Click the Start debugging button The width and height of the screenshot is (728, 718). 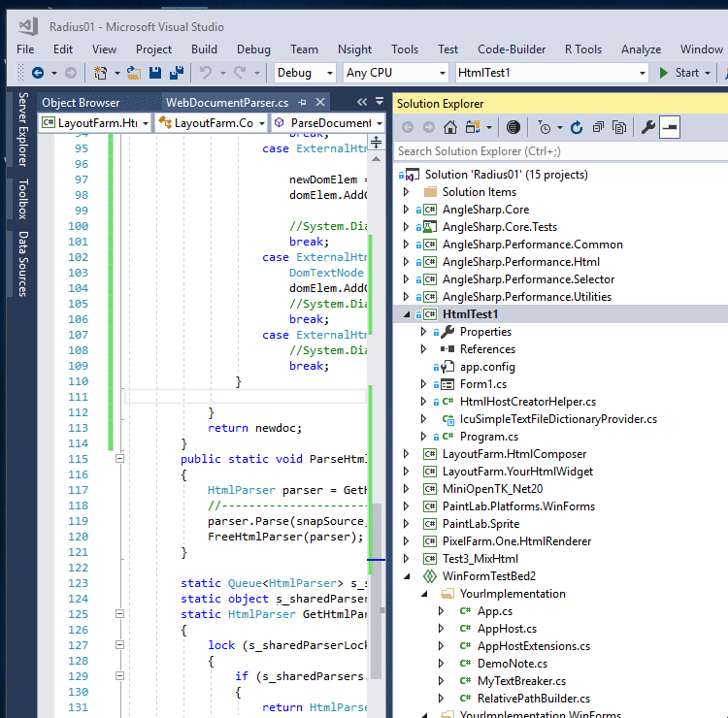pos(679,73)
